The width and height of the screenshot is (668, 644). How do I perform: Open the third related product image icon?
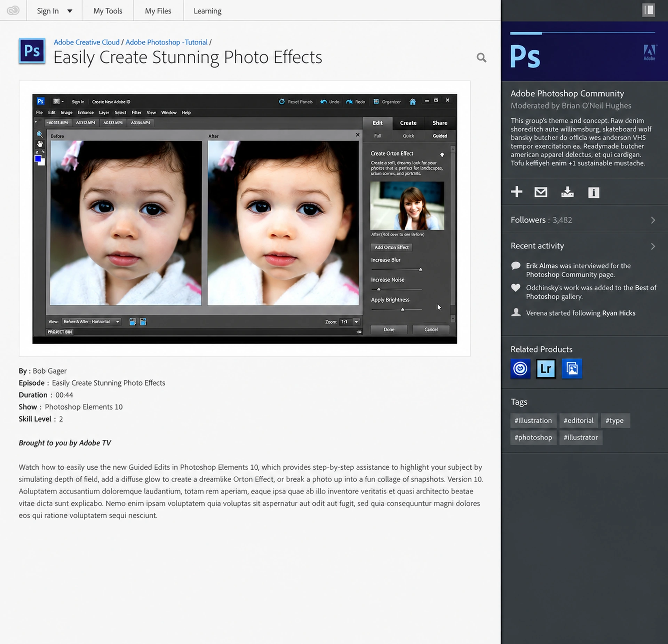571,368
